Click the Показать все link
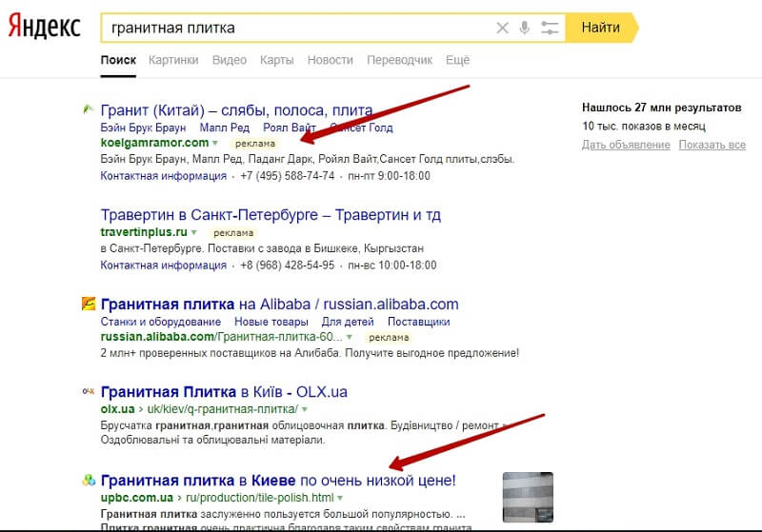 point(713,145)
